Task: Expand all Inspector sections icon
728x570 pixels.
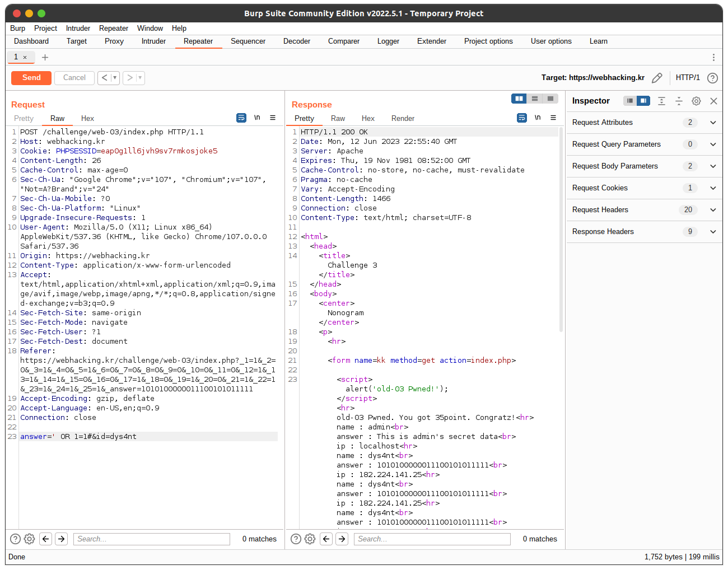Action: pos(661,101)
